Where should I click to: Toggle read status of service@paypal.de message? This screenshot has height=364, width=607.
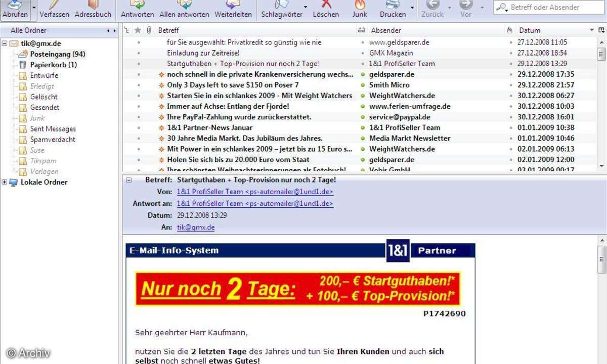(x=363, y=117)
